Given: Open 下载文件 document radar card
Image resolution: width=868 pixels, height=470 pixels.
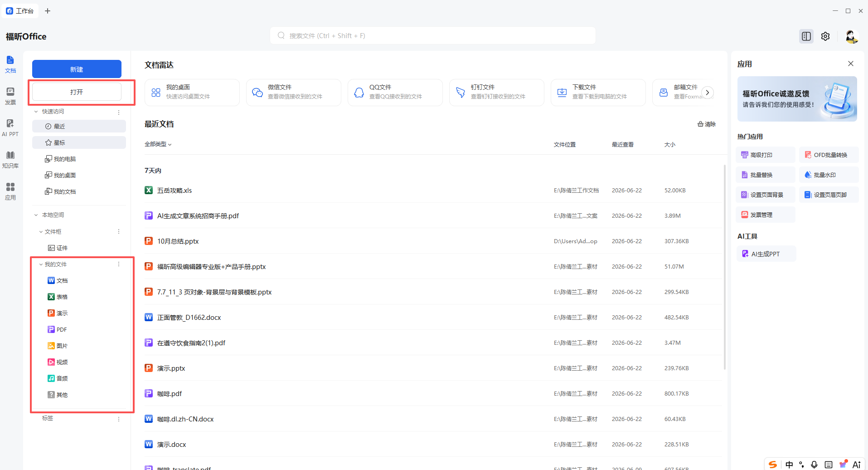Looking at the screenshot, I should (598, 93).
